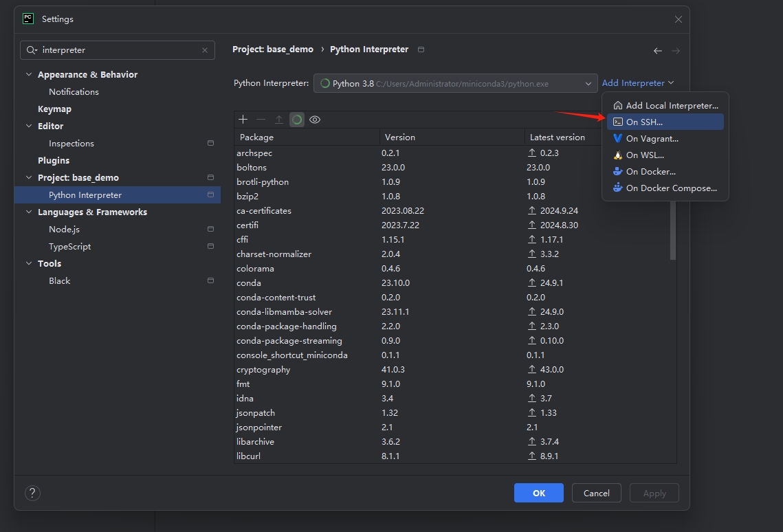Click the Apply button
The width and height of the screenshot is (783, 532).
654,493
